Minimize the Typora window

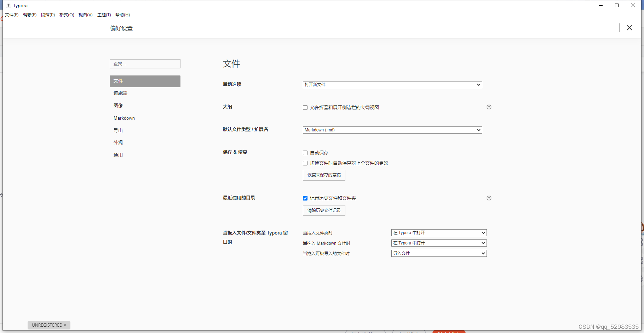pyautogui.click(x=601, y=5)
